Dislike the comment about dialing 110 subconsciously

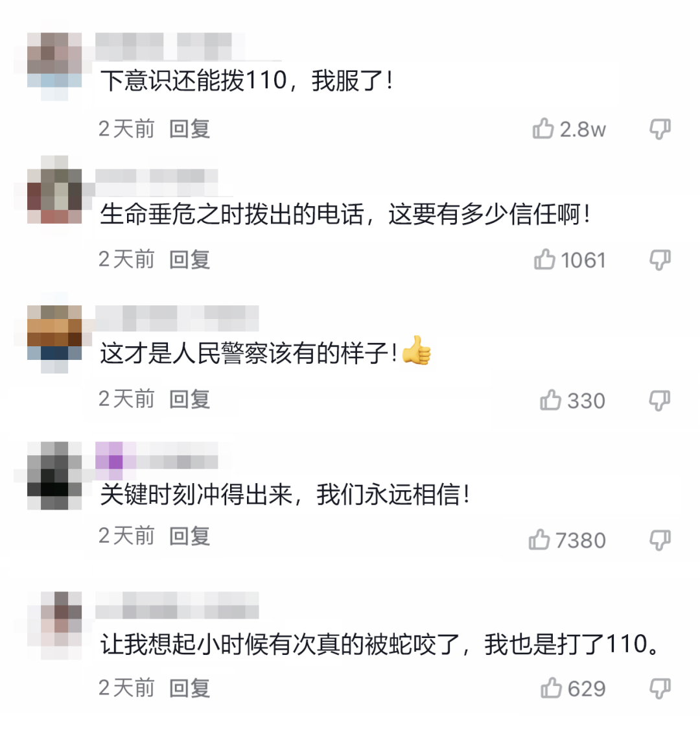tap(660, 129)
